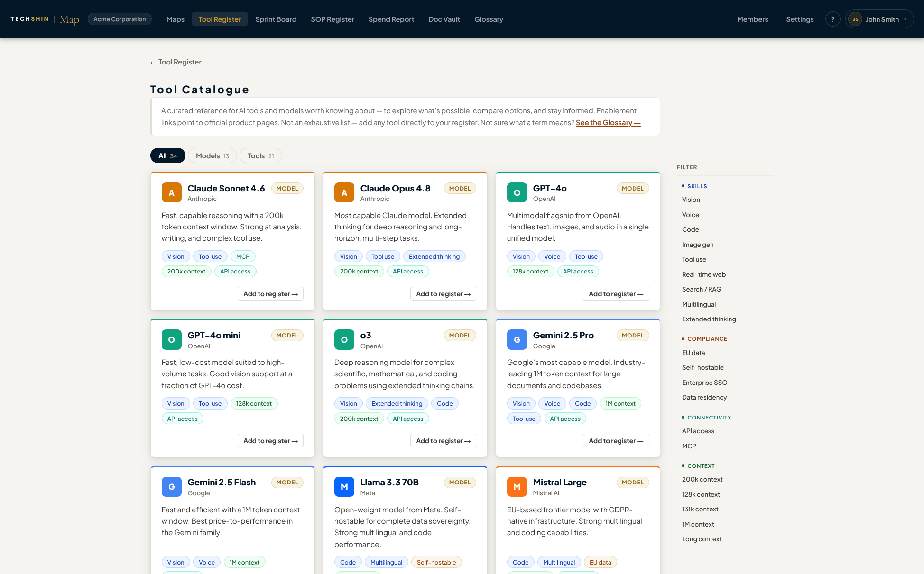Go to Sprint Board
This screenshot has height=574, width=924.
point(276,19)
